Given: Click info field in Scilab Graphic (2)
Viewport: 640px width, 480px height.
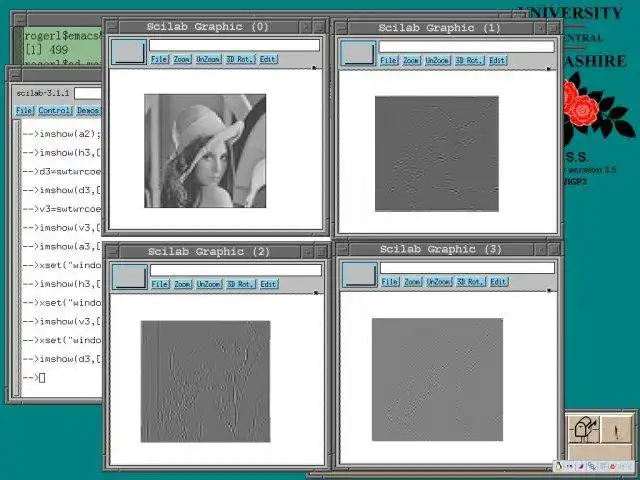Looking at the screenshot, I should tap(236, 270).
